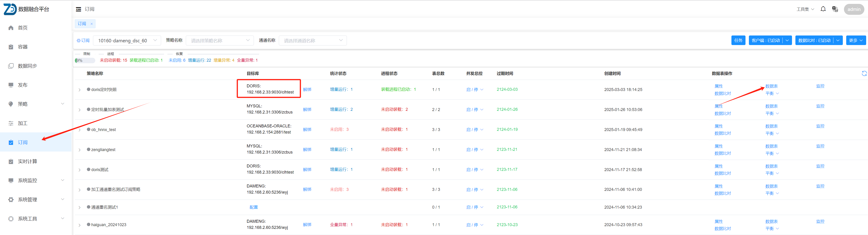This screenshot has width=868, height=235.
Task: Click the 首页 home icon in the sidebar
Action: click(11, 28)
